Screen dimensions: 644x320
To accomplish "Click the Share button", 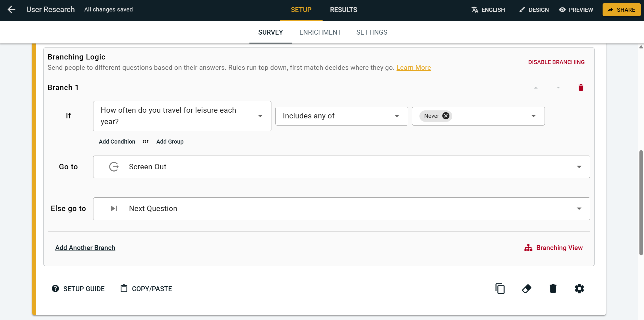I will pyautogui.click(x=621, y=10).
